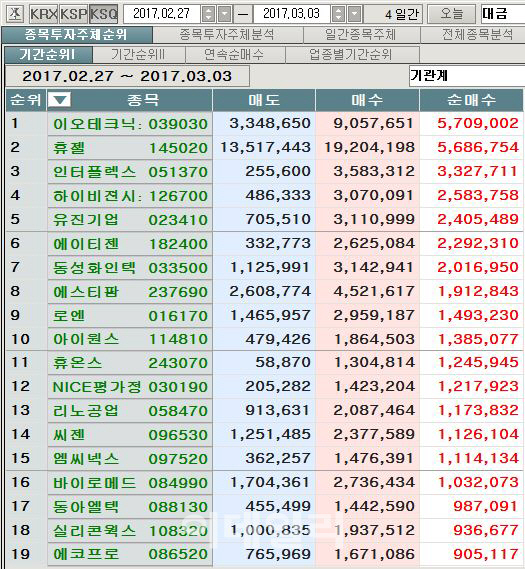The width and height of the screenshot is (525, 569).
Task: Select the KRX market toggle
Action: pos(44,14)
